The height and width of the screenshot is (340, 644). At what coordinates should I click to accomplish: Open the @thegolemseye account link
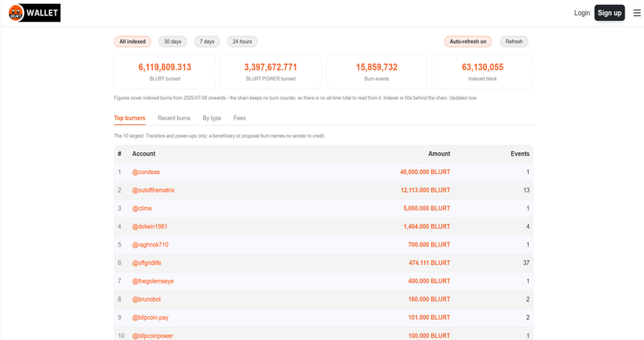click(153, 281)
